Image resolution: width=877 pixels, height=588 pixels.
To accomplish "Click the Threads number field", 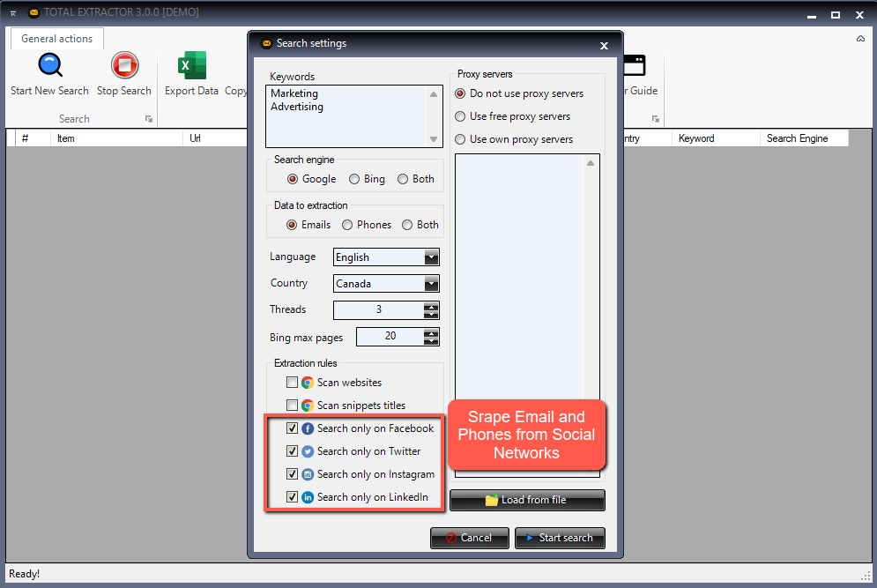I will coord(379,310).
